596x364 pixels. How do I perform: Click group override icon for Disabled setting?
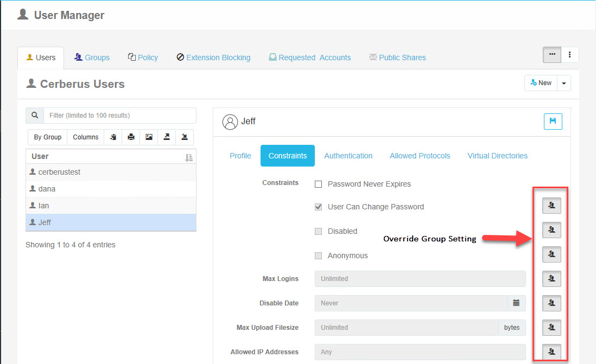point(551,230)
